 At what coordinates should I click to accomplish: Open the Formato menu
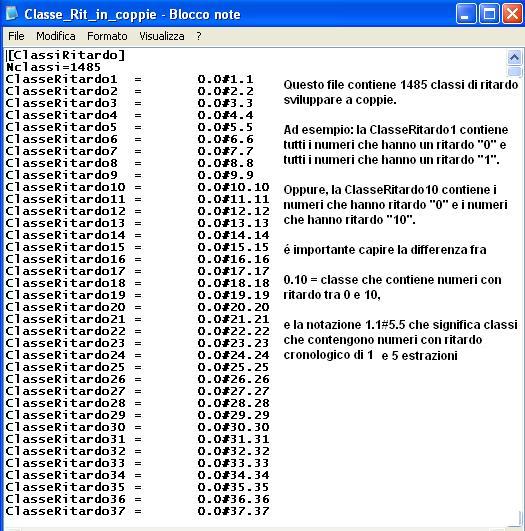pyautogui.click(x=107, y=36)
